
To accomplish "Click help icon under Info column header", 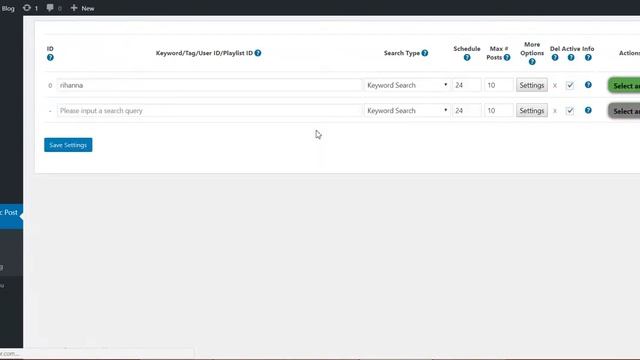I will pos(588,58).
